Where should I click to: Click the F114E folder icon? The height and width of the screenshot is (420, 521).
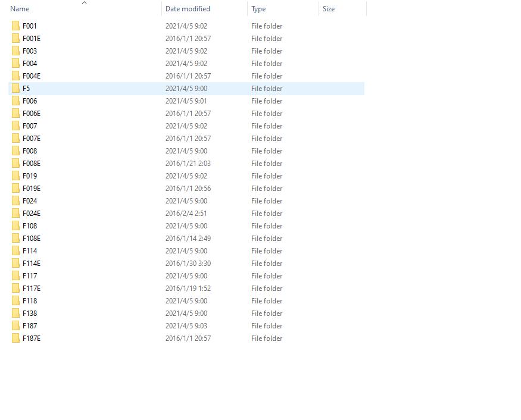(15, 264)
